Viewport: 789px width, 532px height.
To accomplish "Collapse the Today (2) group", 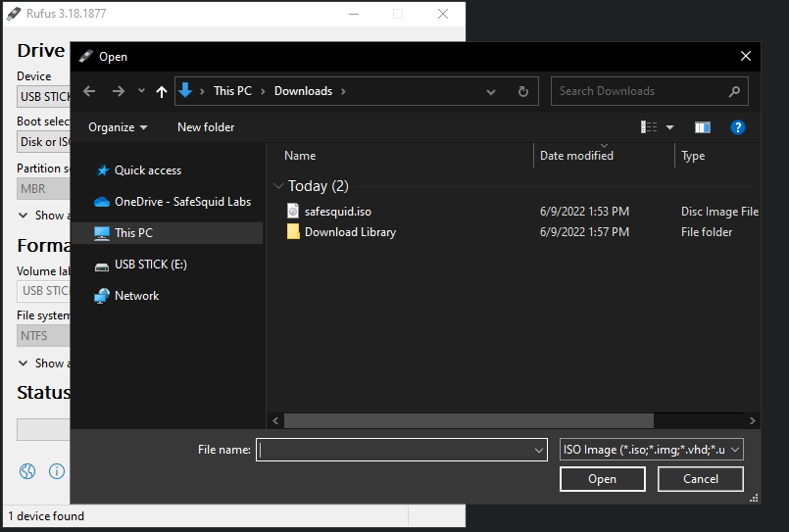I will coord(278,186).
